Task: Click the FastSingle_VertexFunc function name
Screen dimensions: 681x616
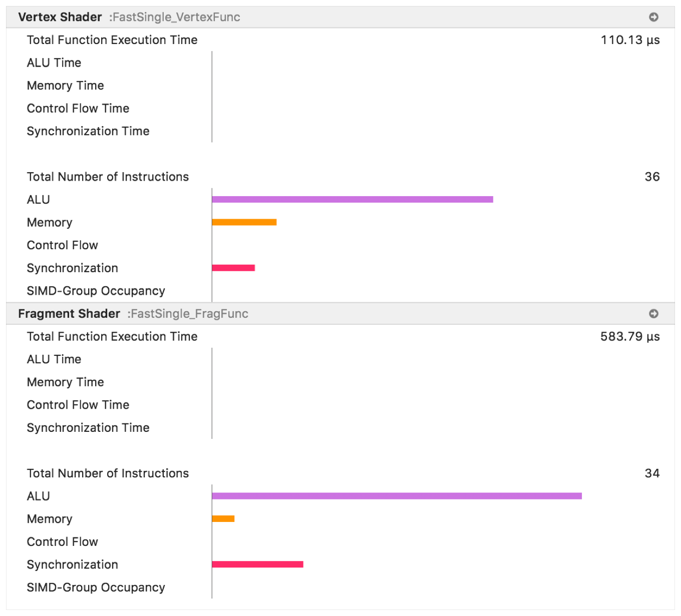Action: click(x=176, y=17)
